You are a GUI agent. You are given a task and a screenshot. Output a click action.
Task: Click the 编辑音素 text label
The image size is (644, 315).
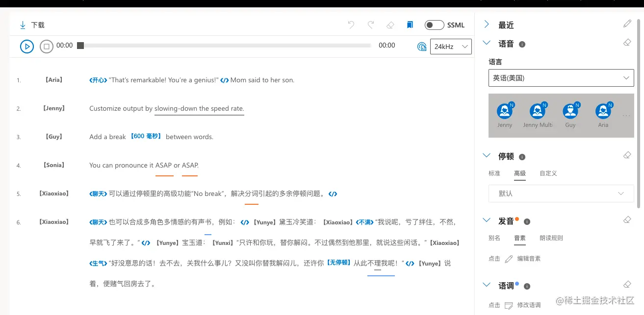click(x=529, y=258)
